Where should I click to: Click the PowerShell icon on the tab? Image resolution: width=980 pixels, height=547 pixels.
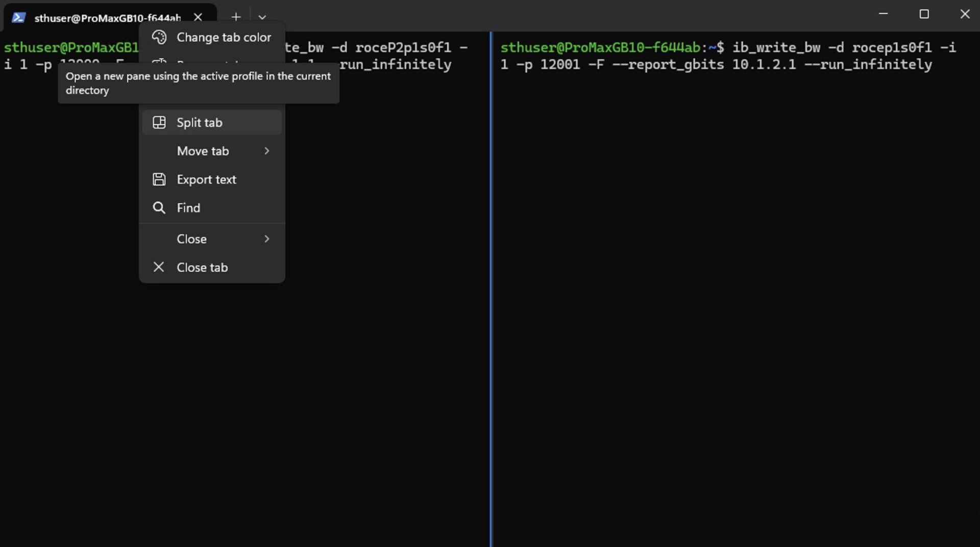coord(19,17)
